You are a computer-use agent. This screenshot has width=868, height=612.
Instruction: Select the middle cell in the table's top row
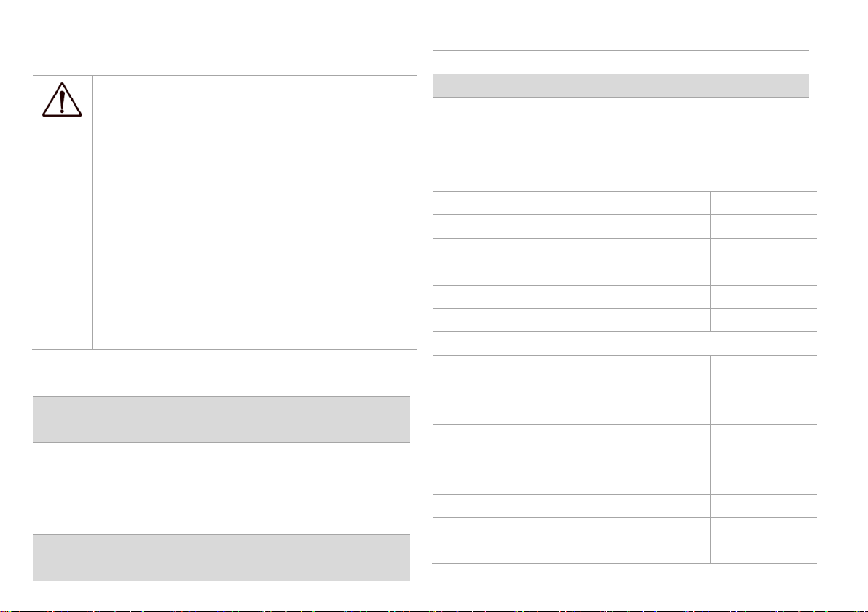(658, 203)
